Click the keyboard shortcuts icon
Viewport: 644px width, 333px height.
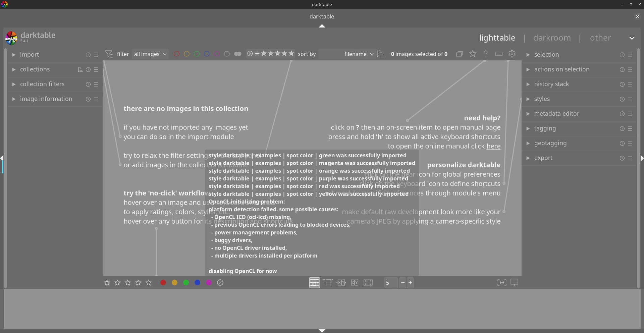click(499, 54)
